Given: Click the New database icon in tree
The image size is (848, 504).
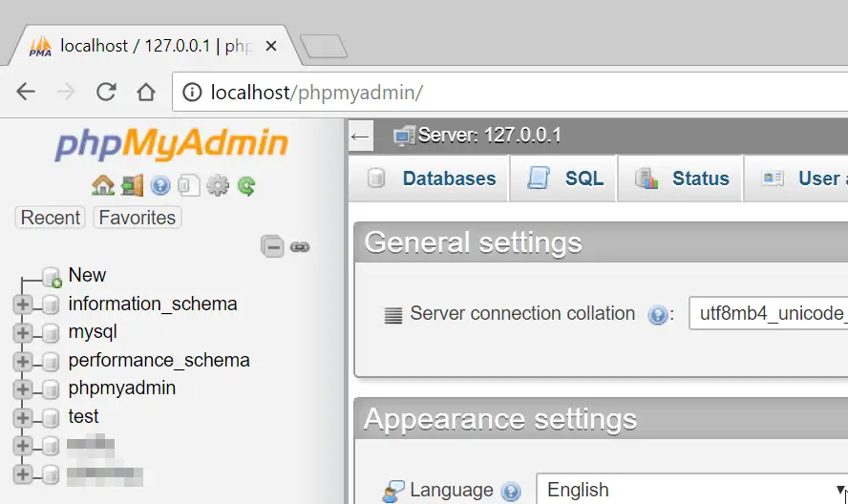Looking at the screenshot, I should click(52, 277).
